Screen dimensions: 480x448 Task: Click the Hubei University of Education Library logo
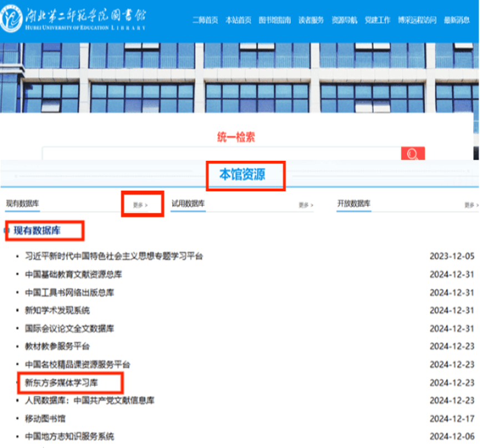(75, 20)
